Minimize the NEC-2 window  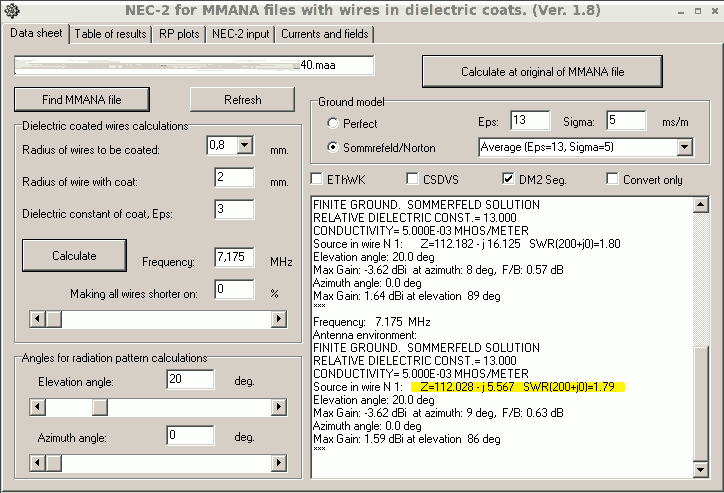tap(681, 11)
